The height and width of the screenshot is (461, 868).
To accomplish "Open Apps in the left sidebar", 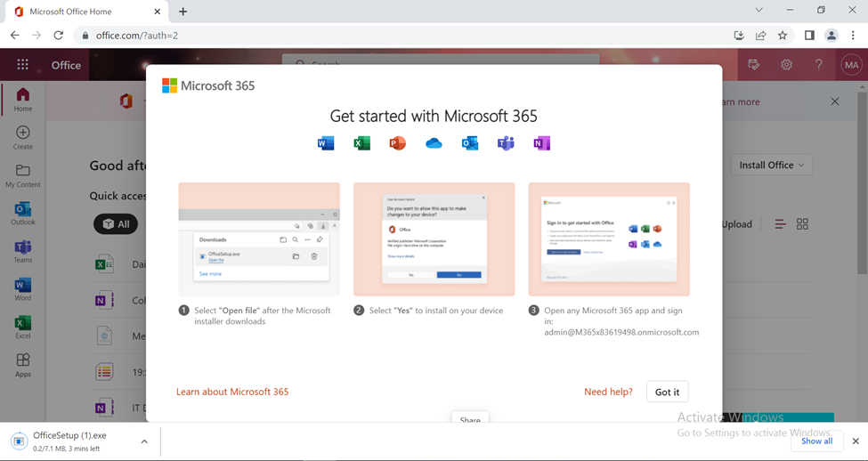I will click(x=22, y=365).
